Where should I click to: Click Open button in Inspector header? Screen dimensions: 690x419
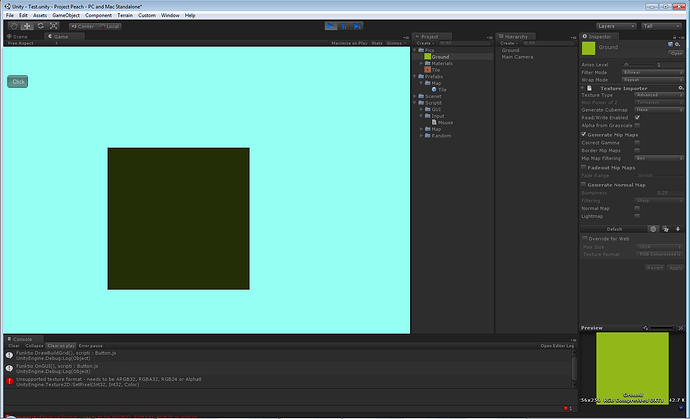pos(676,53)
